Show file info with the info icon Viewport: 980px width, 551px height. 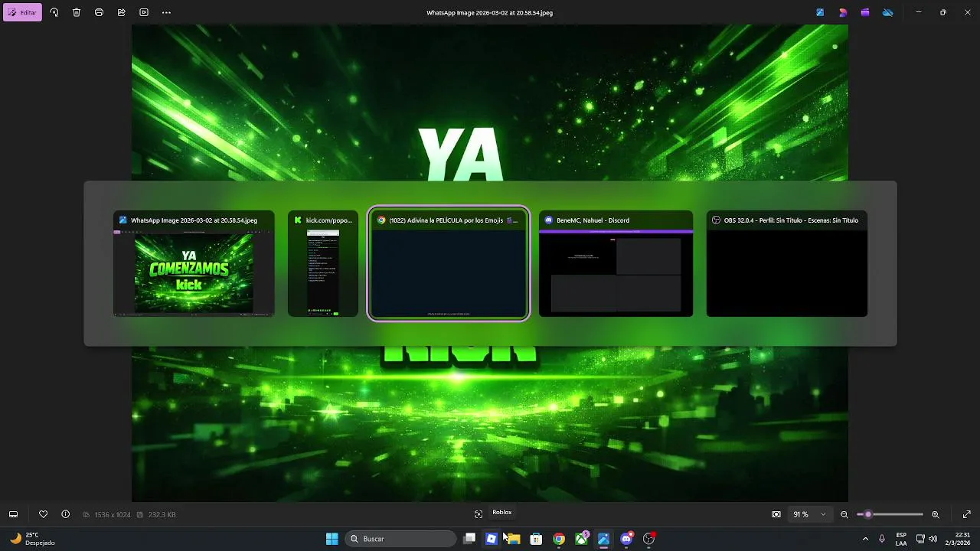[65, 514]
